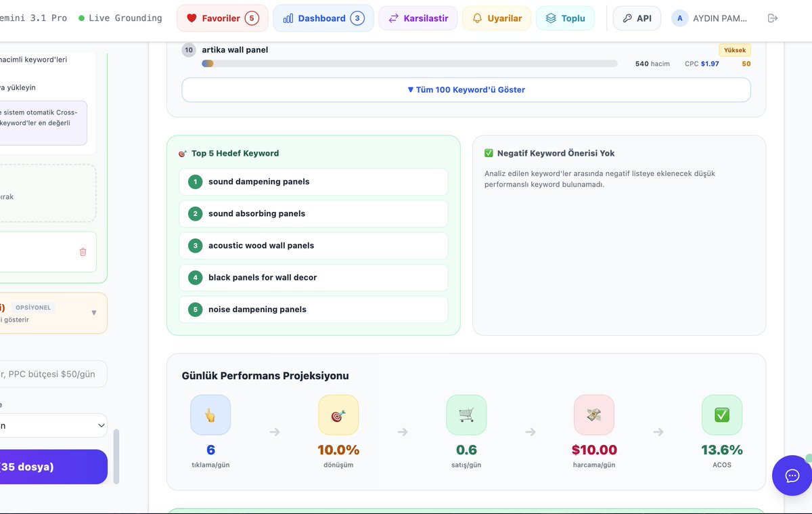Screen dimensions: 812x514
Task: Open Favoriler from the top navigation
Action: [223, 18]
